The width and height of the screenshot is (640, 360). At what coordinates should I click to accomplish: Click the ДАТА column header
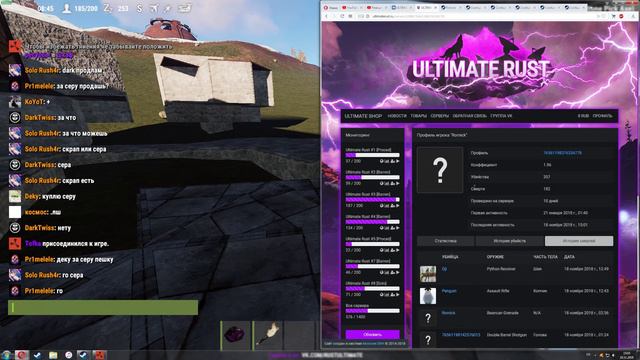[569, 257]
